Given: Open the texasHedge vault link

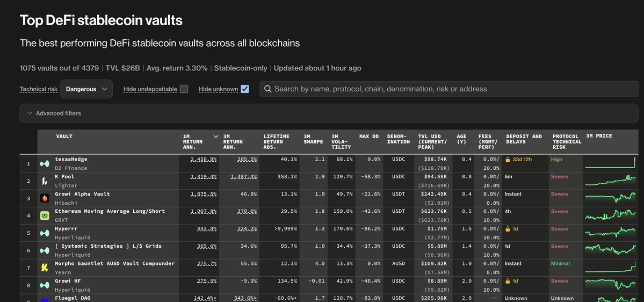Looking at the screenshot, I should (x=71, y=159).
